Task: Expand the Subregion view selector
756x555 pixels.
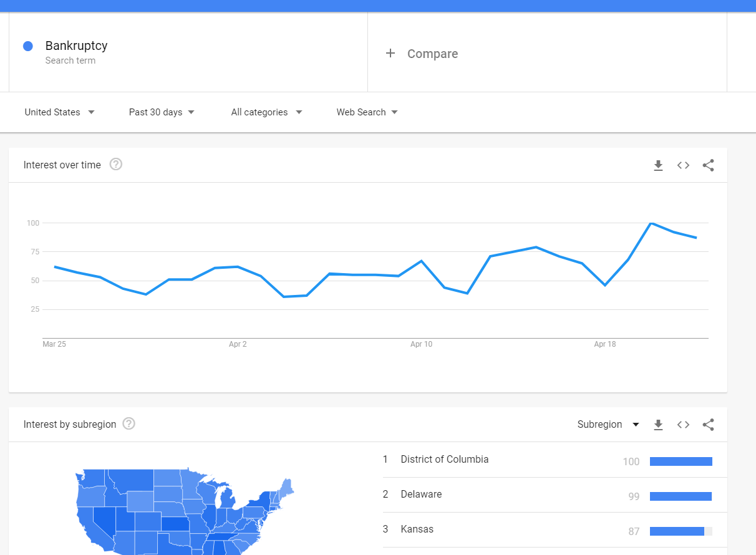Action: [x=608, y=425]
